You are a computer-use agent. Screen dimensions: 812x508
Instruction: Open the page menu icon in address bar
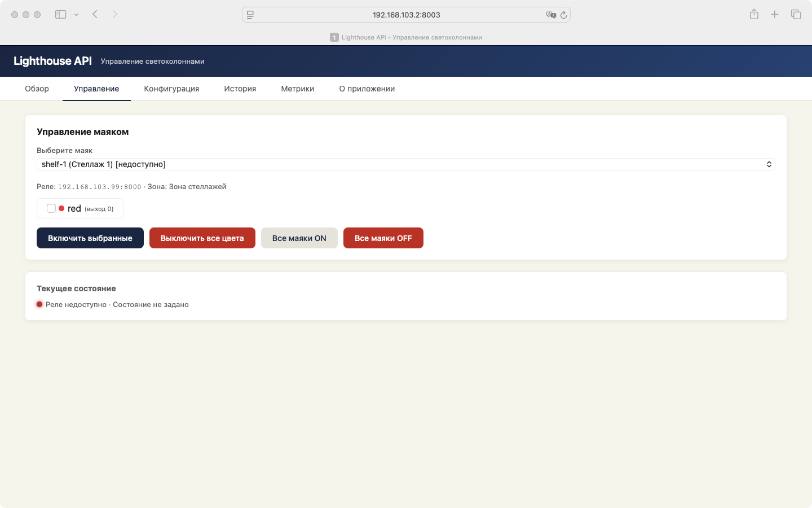(x=250, y=15)
